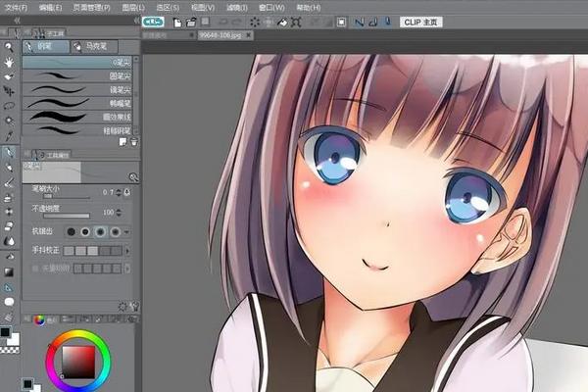Click the CLIP STUDIO launcher icon
The image size is (588, 392).
[153, 23]
